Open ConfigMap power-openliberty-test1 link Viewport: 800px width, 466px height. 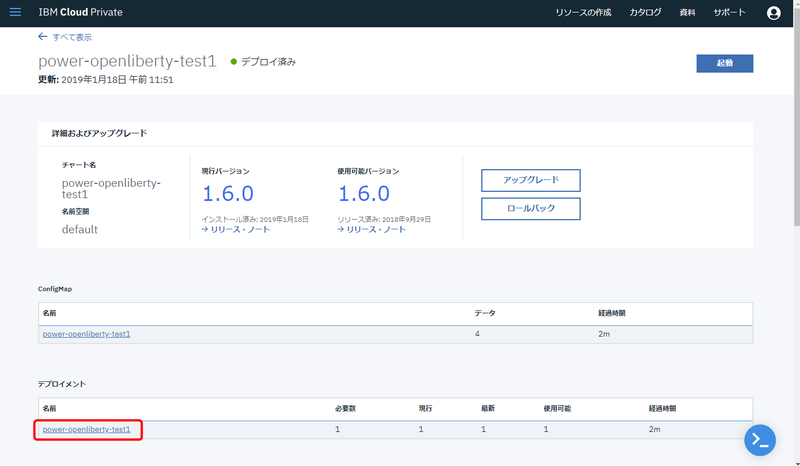(x=86, y=334)
